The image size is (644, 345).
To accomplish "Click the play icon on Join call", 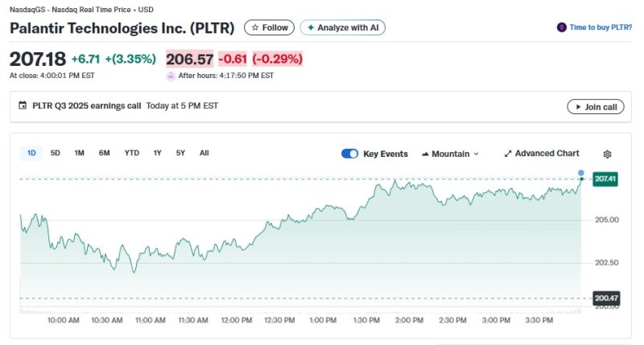I will point(576,106).
